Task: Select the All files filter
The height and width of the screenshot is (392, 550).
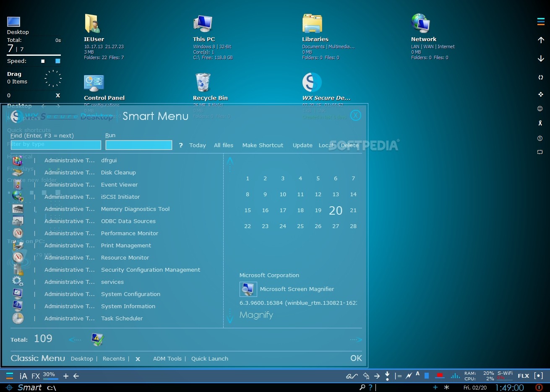Action: 224,145
